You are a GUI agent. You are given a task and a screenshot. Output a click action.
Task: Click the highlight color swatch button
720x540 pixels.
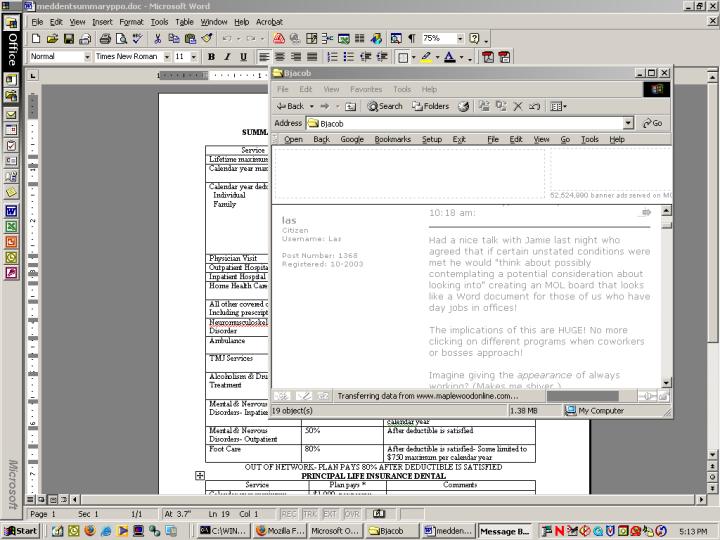[x=426, y=57]
